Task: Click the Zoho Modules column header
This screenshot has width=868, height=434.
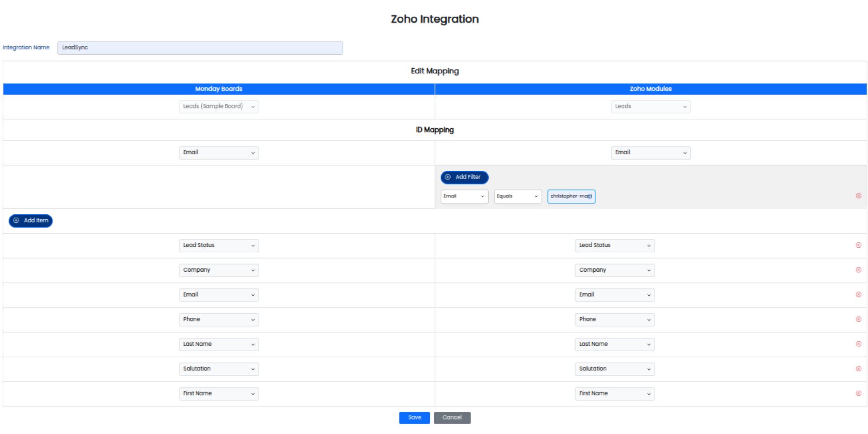Action: click(x=651, y=89)
